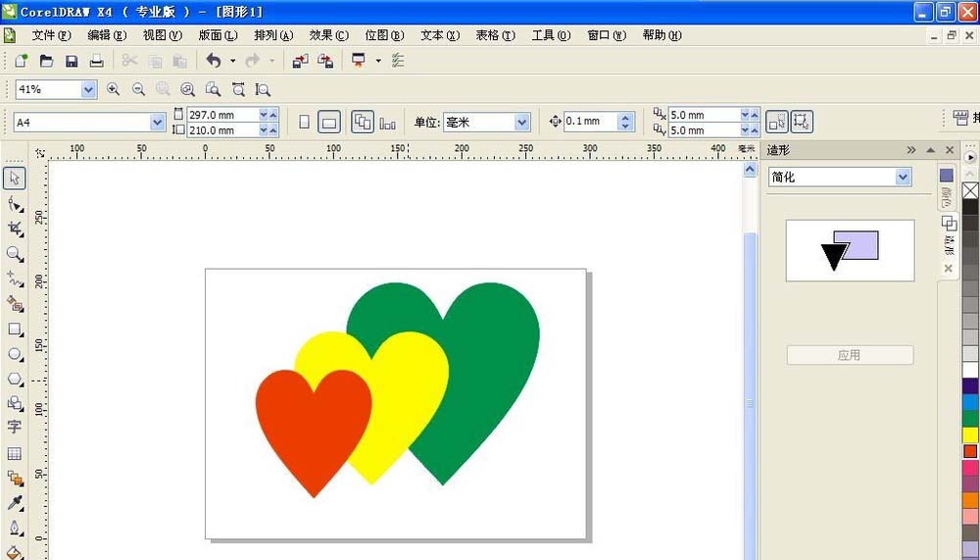Open the 文本(X) menu
980x560 pixels.
[440, 35]
